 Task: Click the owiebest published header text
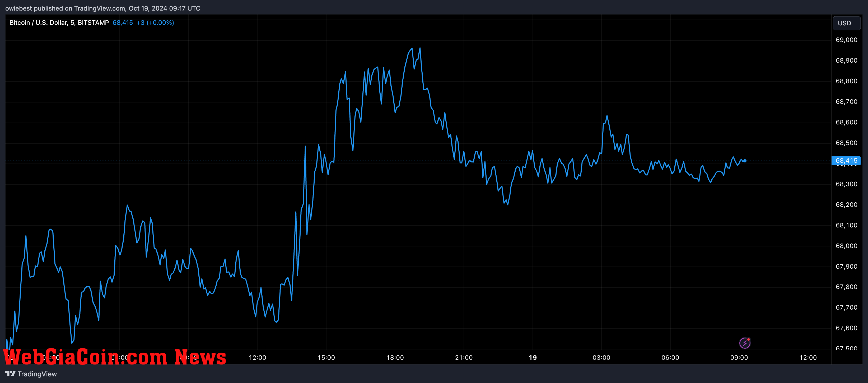(103, 8)
